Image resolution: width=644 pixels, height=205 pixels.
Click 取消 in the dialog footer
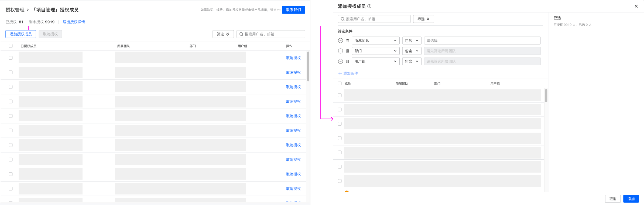point(613,199)
